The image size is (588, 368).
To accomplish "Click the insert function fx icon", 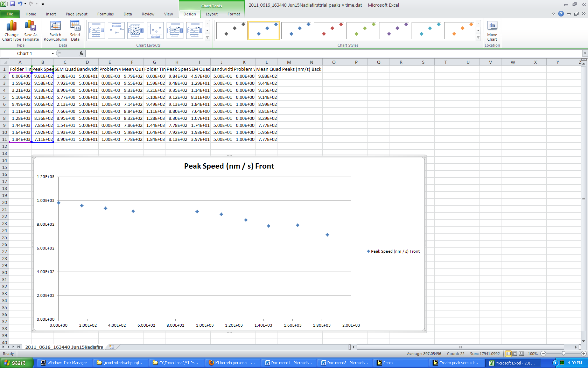I will 81,53.
